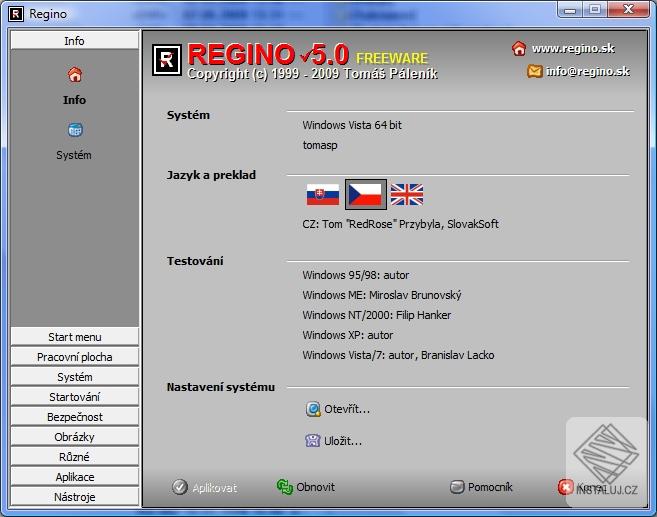This screenshot has width=657, height=517.
Task: Open the Různé section
Action: (x=75, y=457)
